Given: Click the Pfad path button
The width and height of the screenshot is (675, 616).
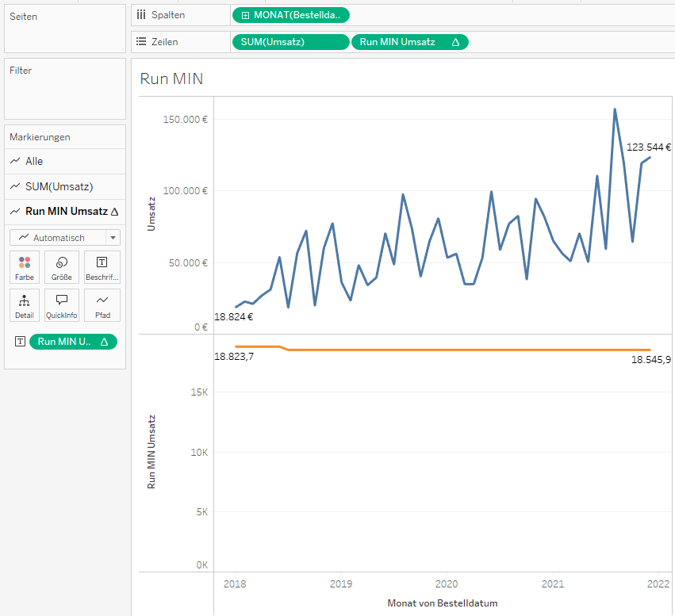Looking at the screenshot, I should 102,305.
